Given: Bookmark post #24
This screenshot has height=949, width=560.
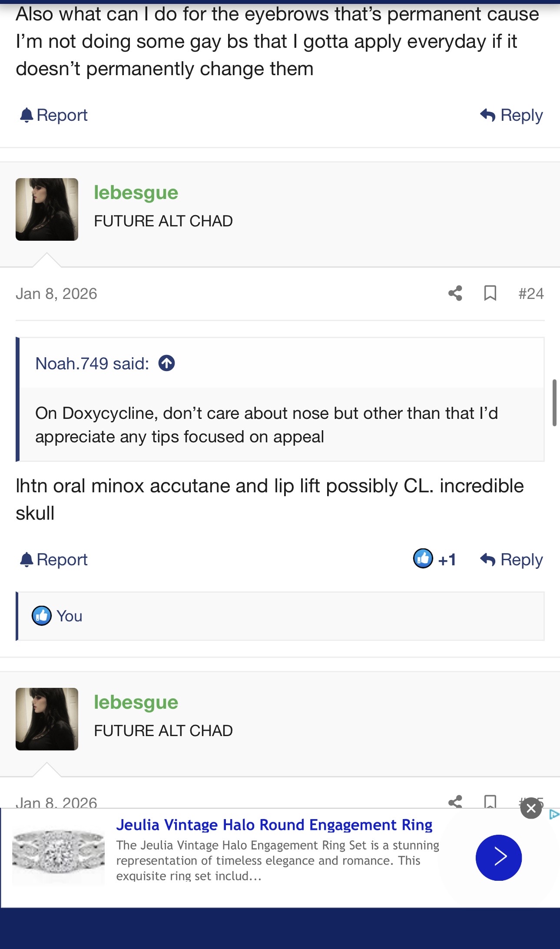Looking at the screenshot, I should [x=490, y=293].
